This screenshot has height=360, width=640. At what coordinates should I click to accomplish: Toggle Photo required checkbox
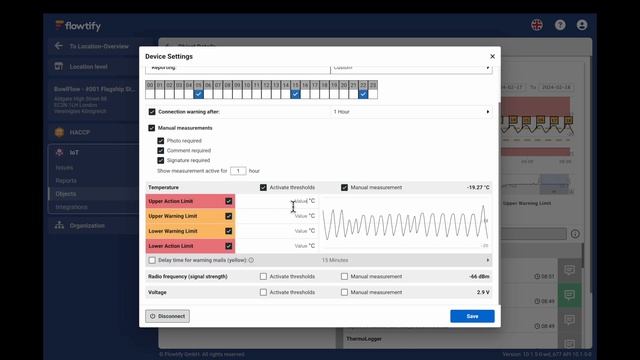click(160, 140)
